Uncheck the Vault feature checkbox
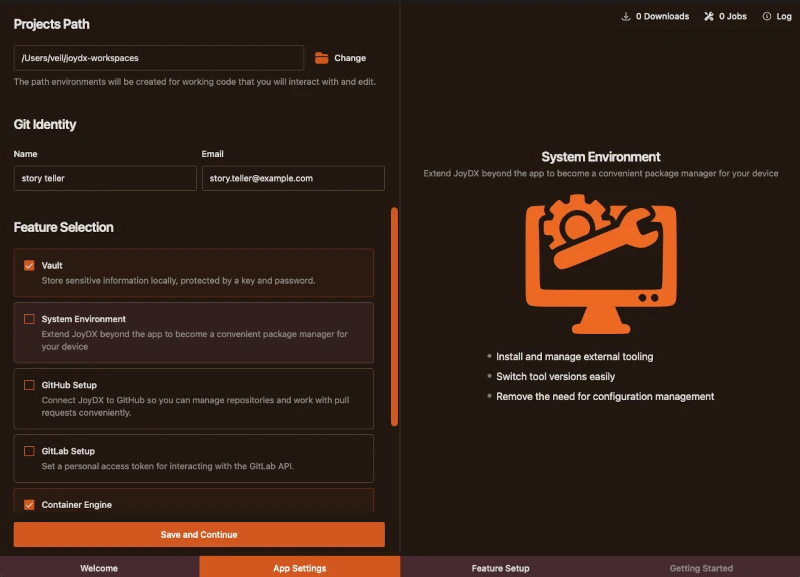The image size is (800, 577). click(x=29, y=265)
